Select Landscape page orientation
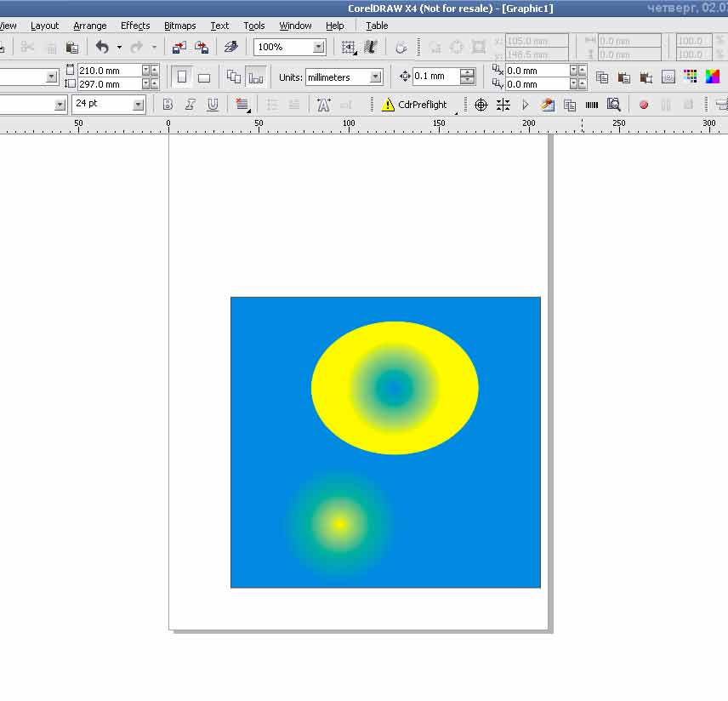This screenshot has height=701, width=728. point(204,77)
